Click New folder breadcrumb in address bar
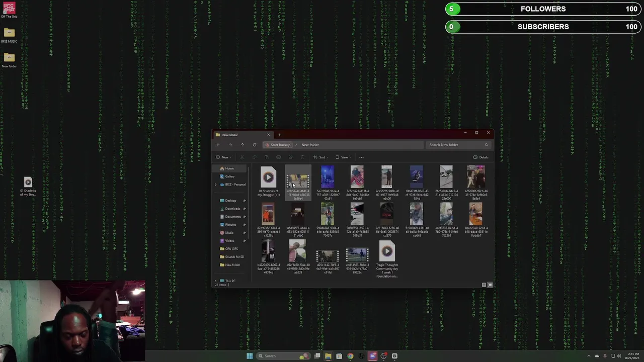The height and width of the screenshot is (362, 644). pyautogui.click(x=310, y=145)
